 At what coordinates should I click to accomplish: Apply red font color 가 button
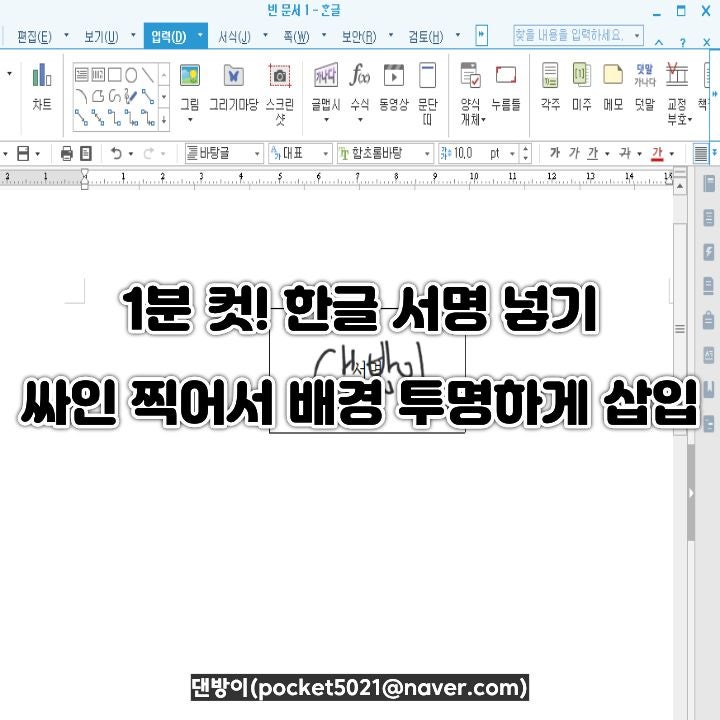click(658, 153)
